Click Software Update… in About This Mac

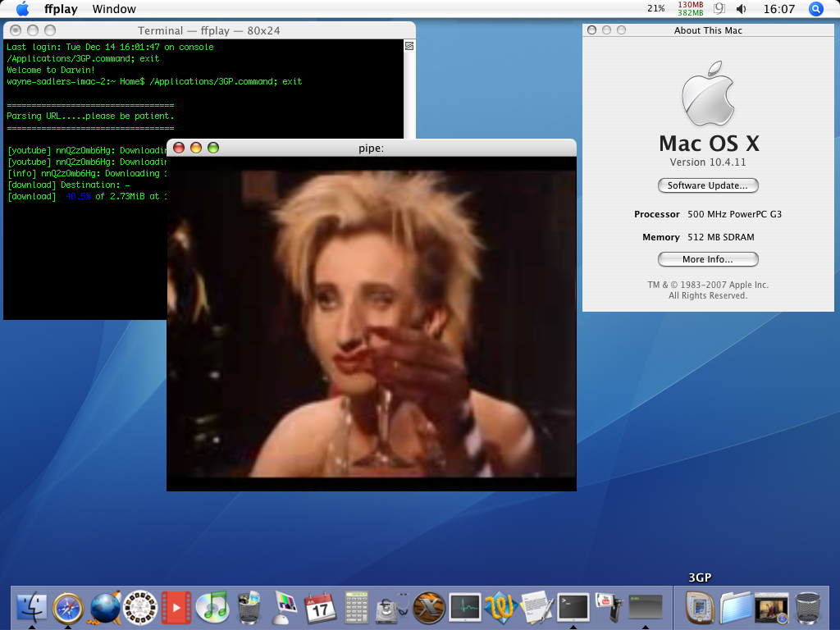coord(708,185)
